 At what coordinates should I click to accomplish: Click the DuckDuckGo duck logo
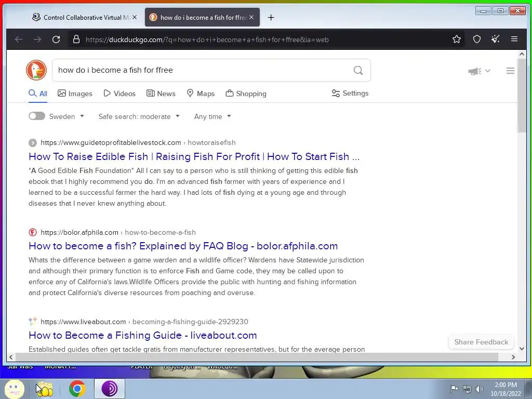tap(36, 70)
